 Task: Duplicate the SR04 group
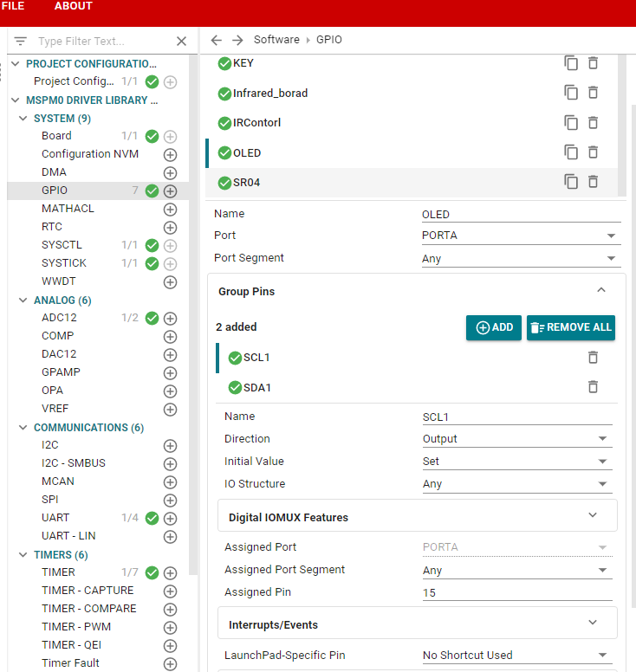(x=571, y=182)
